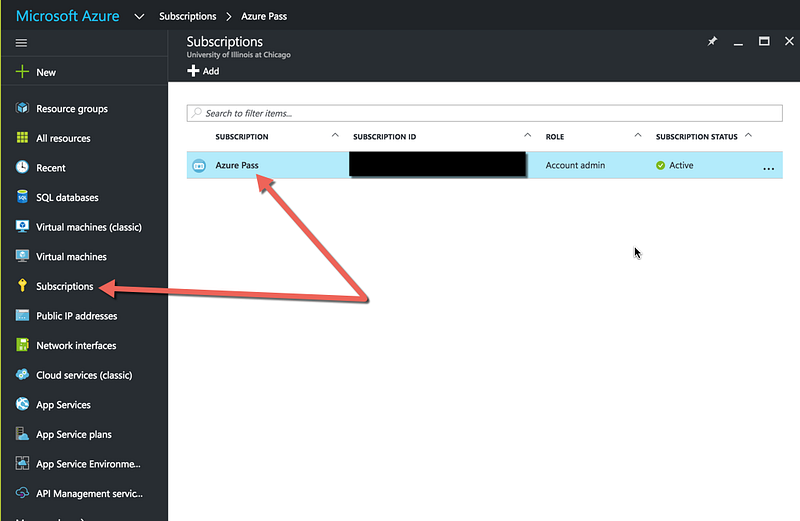Click the Account admin role cell
Image resolution: width=800 pixels, height=521 pixels.
[x=575, y=165]
